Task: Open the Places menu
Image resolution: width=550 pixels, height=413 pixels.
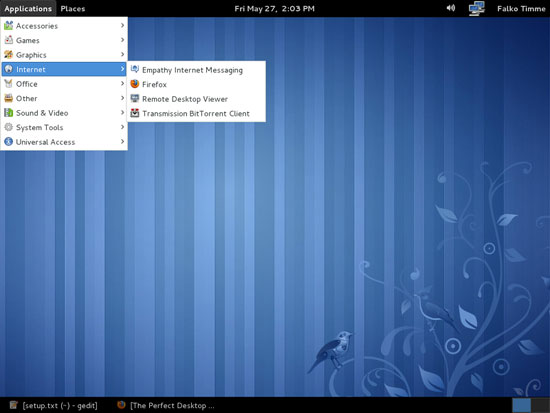Action: [73, 8]
